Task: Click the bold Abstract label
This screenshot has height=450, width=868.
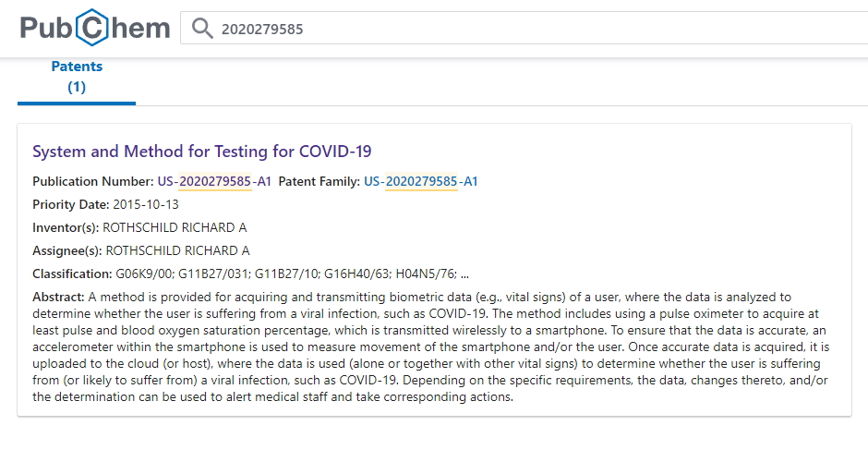Action: click(59, 297)
